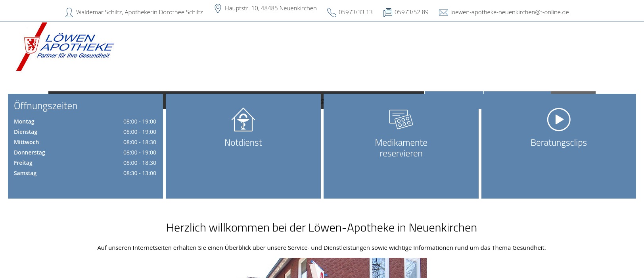Open the Beratungsclips link
Viewport: 644px width, 278px height.
[559, 143]
